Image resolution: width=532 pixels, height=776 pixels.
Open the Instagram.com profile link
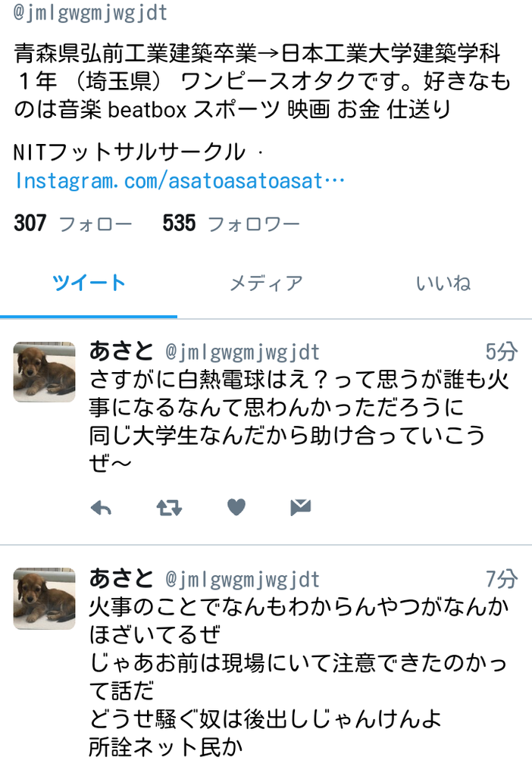click(x=180, y=180)
